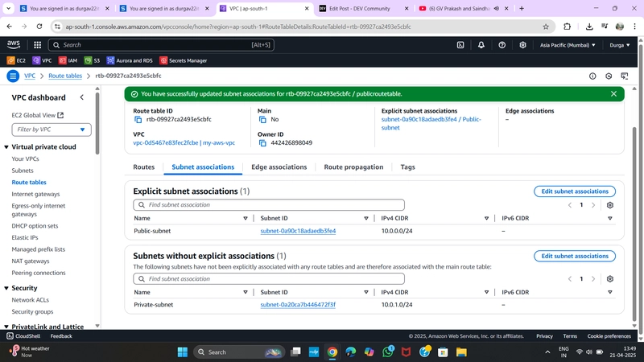Open the clock history icon beside breadcrumbs
The image size is (644, 362).
609,76
